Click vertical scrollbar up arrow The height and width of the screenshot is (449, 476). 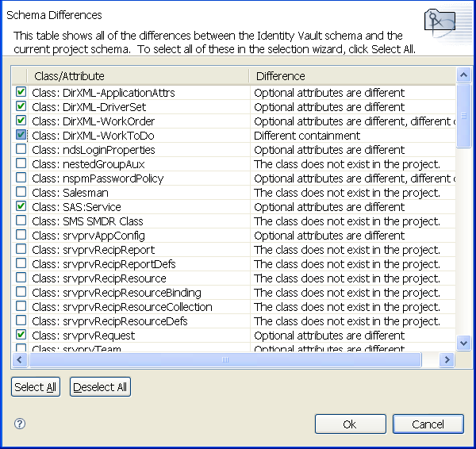463,75
